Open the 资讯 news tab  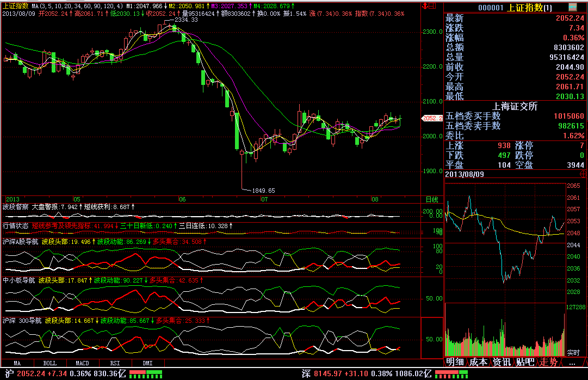coord(502,362)
